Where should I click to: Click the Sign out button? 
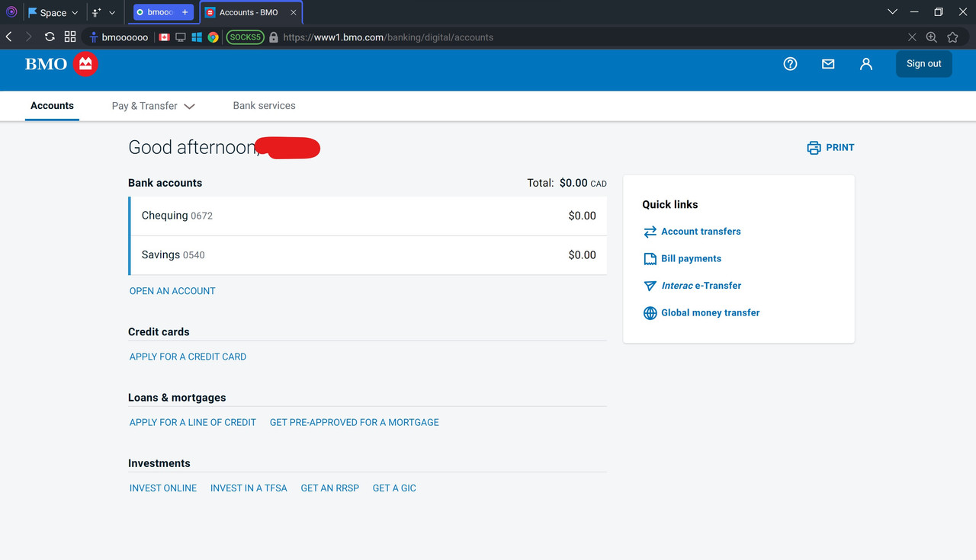click(x=923, y=64)
